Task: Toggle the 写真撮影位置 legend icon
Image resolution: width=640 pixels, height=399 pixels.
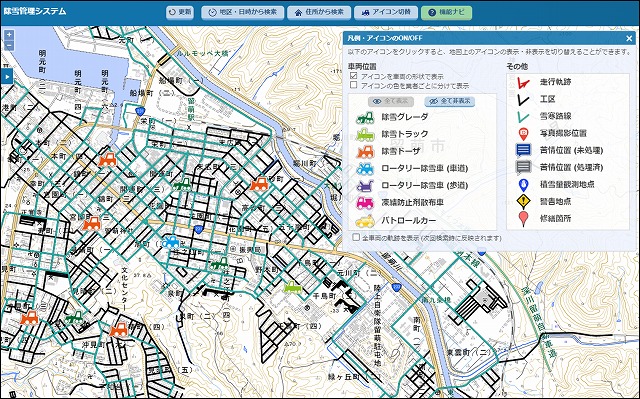Action: click(x=523, y=133)
